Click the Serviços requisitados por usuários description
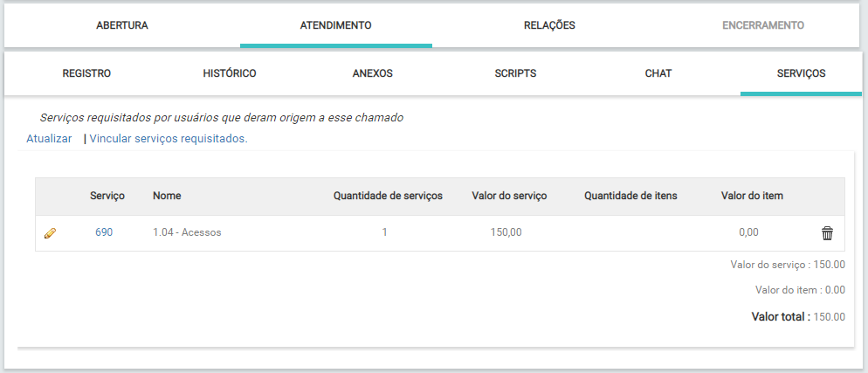The image size is (868, 373). [x=222, y=117]
